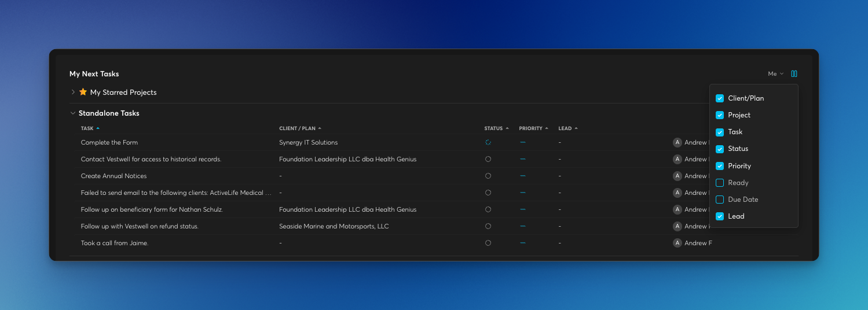The image size is (868, 310).
Task: Click Andrew avatar in Vestwell refund status row
Action: 677,226
